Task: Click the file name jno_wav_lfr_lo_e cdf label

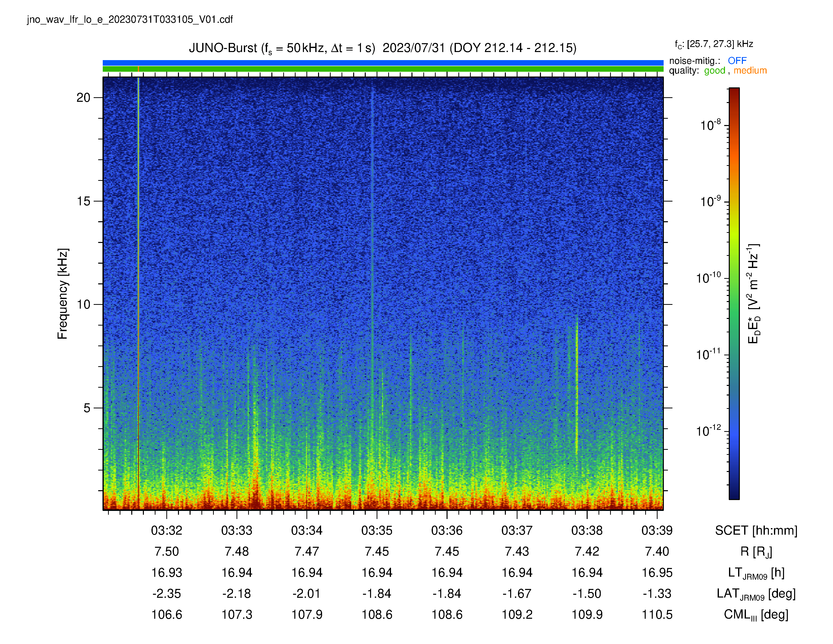Action: pos(130,19)
